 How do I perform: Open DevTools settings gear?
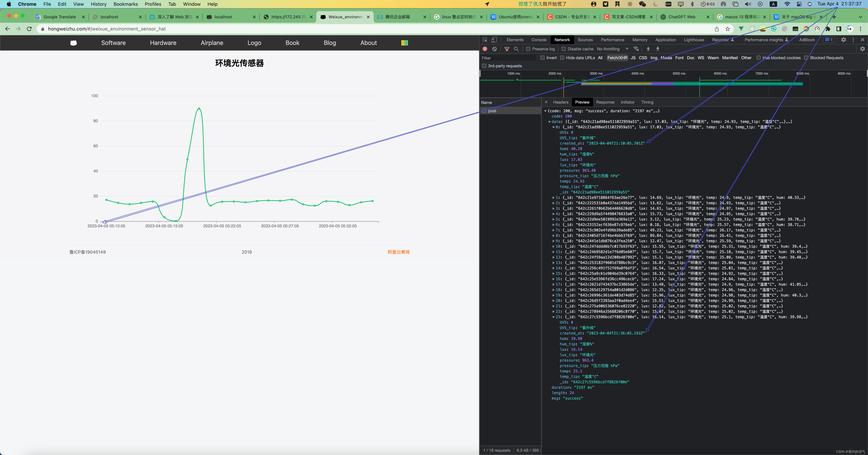(x=843, y=40)
